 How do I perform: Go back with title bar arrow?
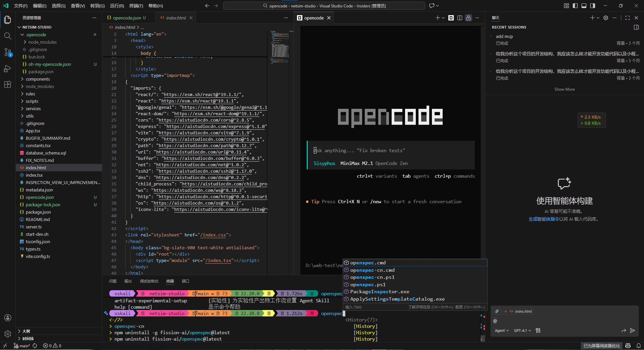207,6
